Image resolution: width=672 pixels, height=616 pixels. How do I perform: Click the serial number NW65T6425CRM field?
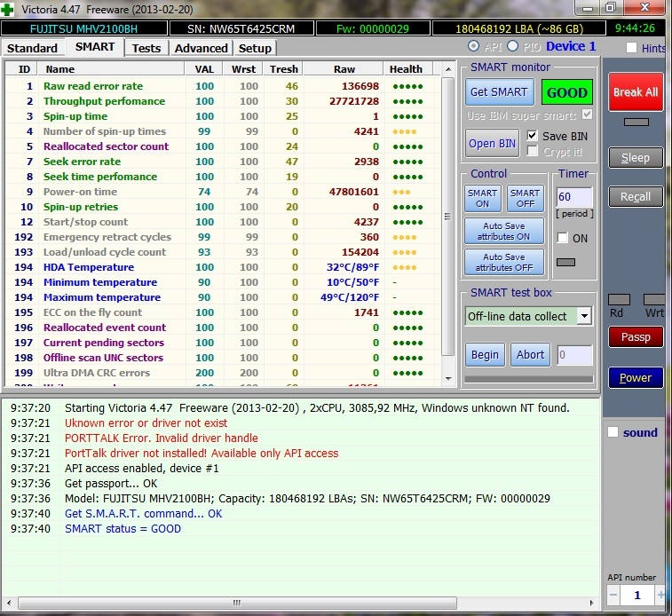click(241, 28)
